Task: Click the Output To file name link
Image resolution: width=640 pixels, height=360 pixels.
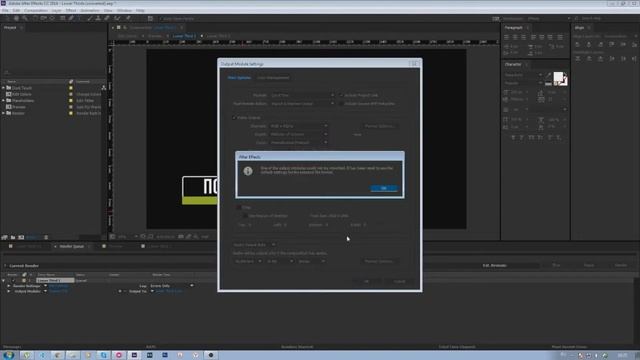Action: tap(169, 291)
